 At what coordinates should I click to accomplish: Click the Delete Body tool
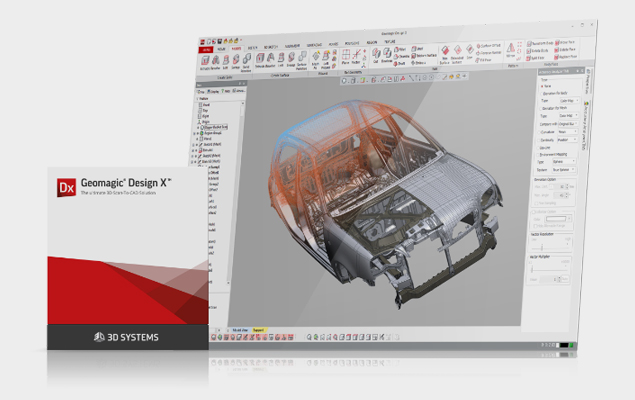point(537,51)
